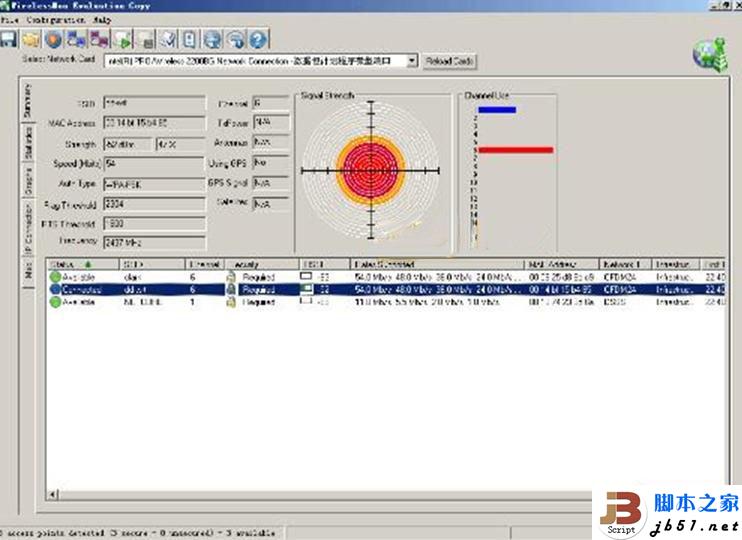This screenshot has height=540, width=742.
Task: Click the first blue globe toolbar icon
Action: click(212, 39)
